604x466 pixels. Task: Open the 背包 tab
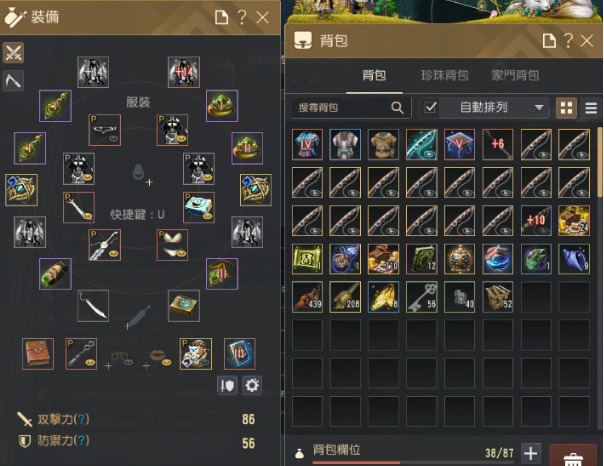click(x=374, y=75)
